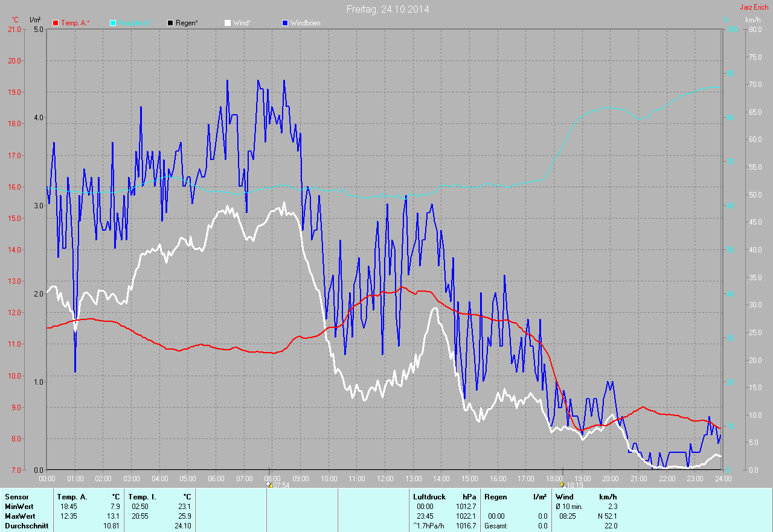This screenshot has height=532, width=773.
Task: Click the indoor maximum time '20:55'
Action: [140, 516]
